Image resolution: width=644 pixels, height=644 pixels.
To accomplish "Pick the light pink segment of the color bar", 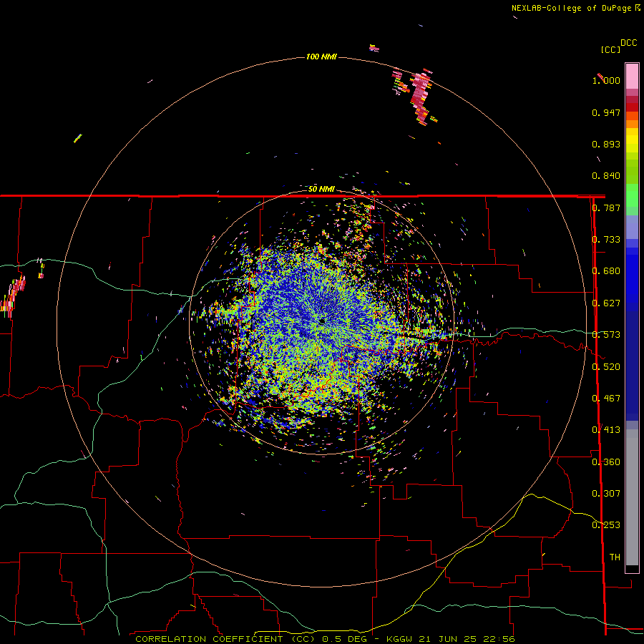I will point(632,77).
